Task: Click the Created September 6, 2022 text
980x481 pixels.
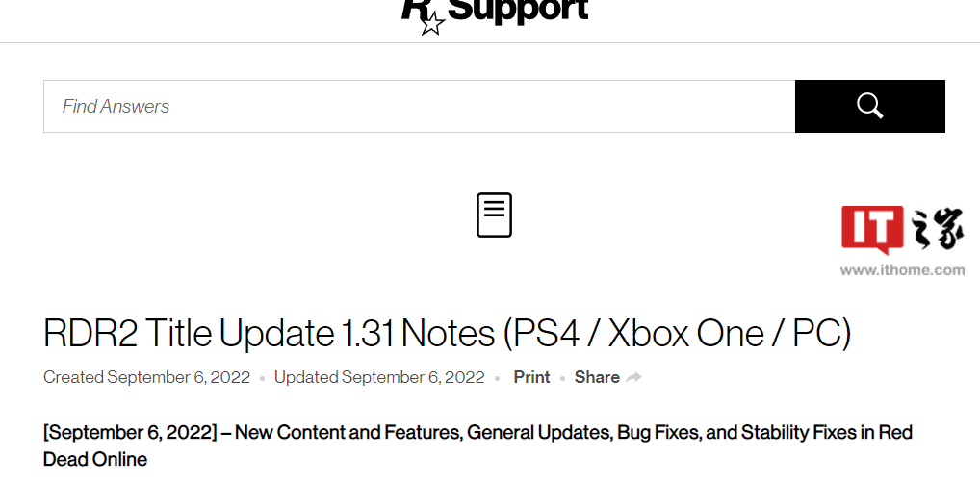Action: (147, 377)
